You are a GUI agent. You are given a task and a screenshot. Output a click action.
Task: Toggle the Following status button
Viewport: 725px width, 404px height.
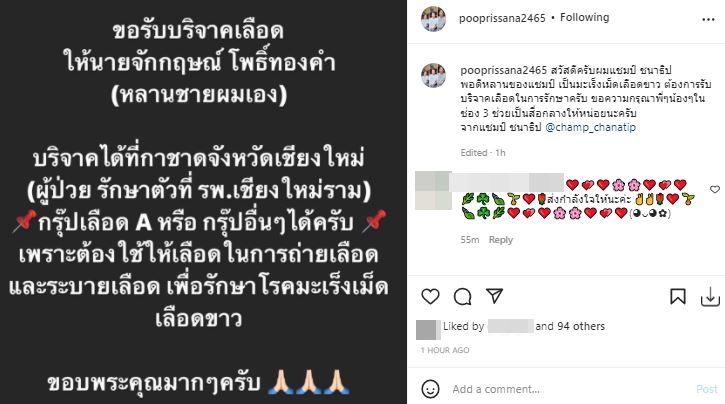click(584, 18)
